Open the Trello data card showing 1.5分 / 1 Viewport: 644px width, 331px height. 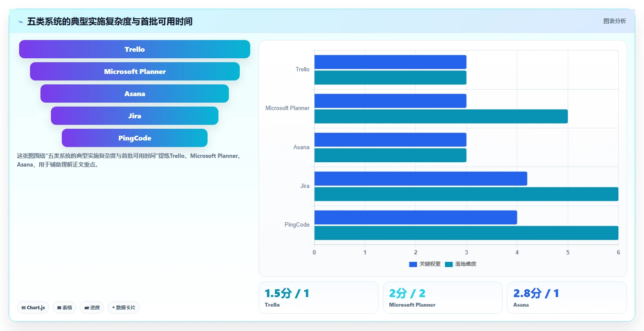coord(319,298)
